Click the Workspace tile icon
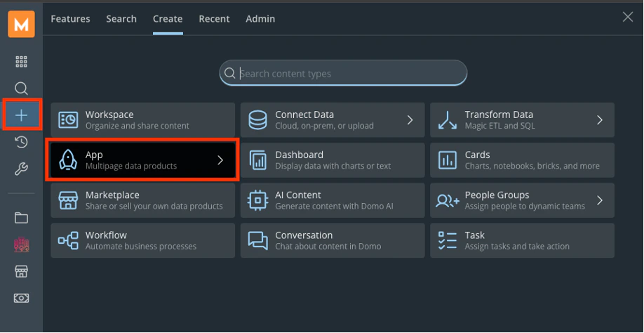 coord(68,120)
